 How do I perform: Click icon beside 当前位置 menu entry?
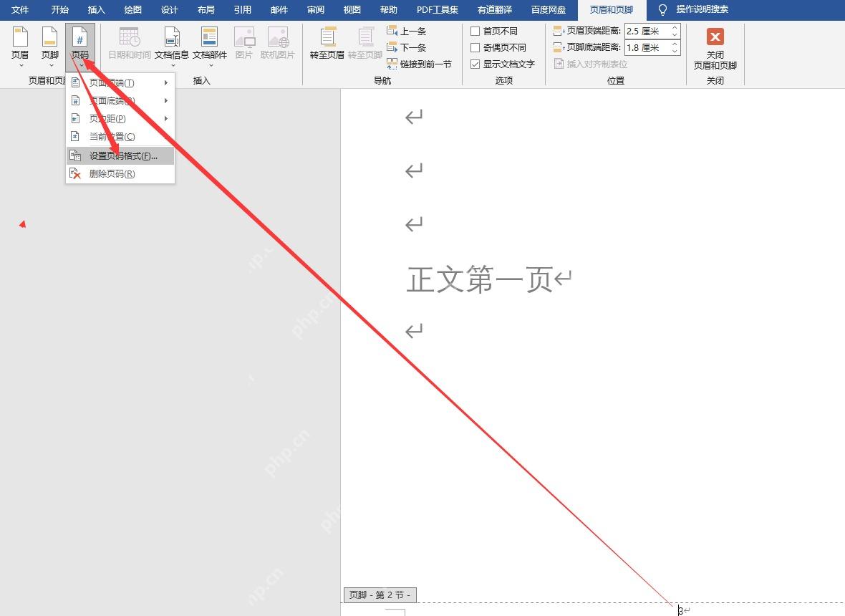pos(75,136)
